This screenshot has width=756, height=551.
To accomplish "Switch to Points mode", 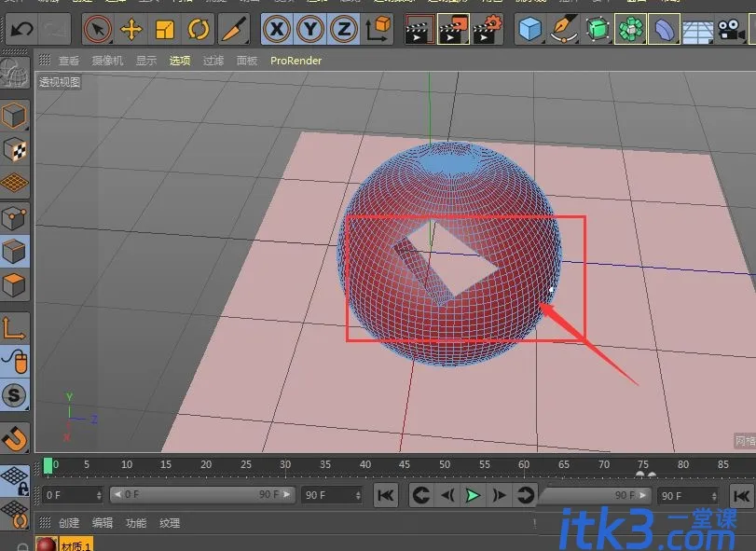I will click(x=15, y=218).
